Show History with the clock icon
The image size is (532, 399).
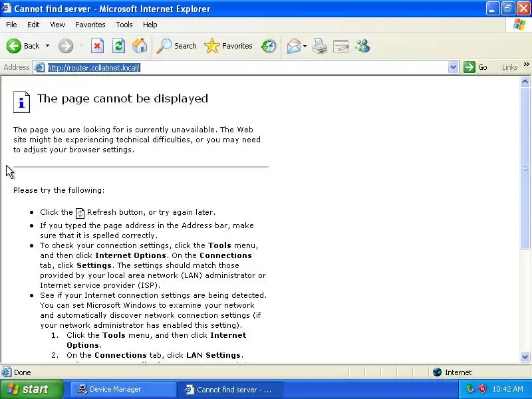[269, 46]
